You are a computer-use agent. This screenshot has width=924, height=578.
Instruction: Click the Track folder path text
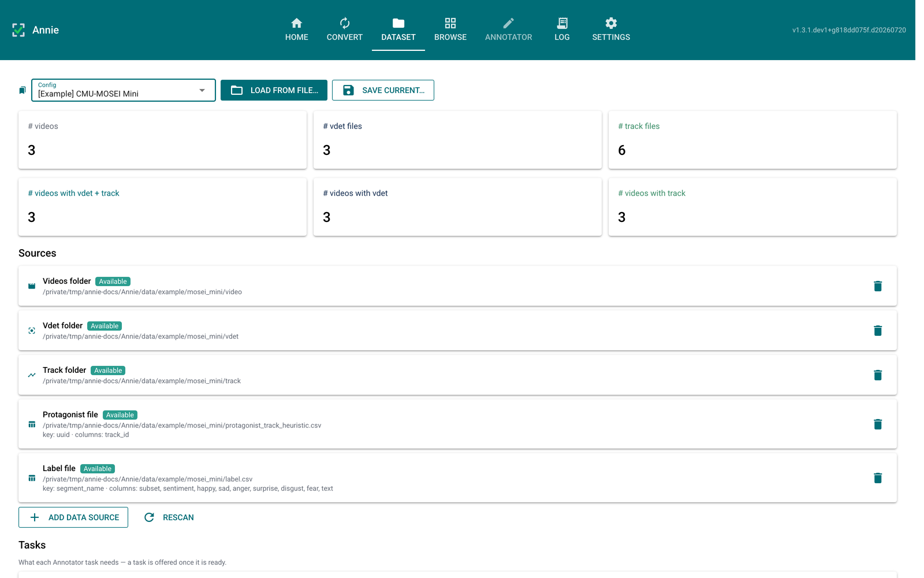click(x=141, y=381)
